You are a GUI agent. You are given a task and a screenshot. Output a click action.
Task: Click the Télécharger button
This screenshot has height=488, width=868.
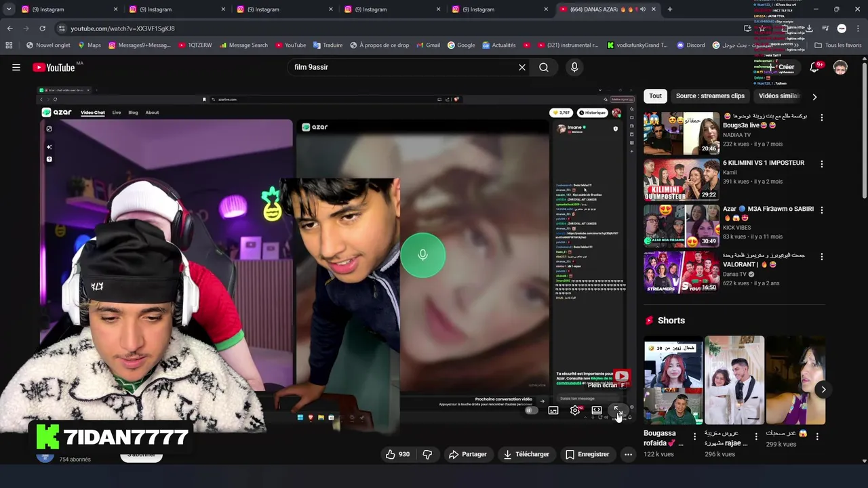coord(526,454)
